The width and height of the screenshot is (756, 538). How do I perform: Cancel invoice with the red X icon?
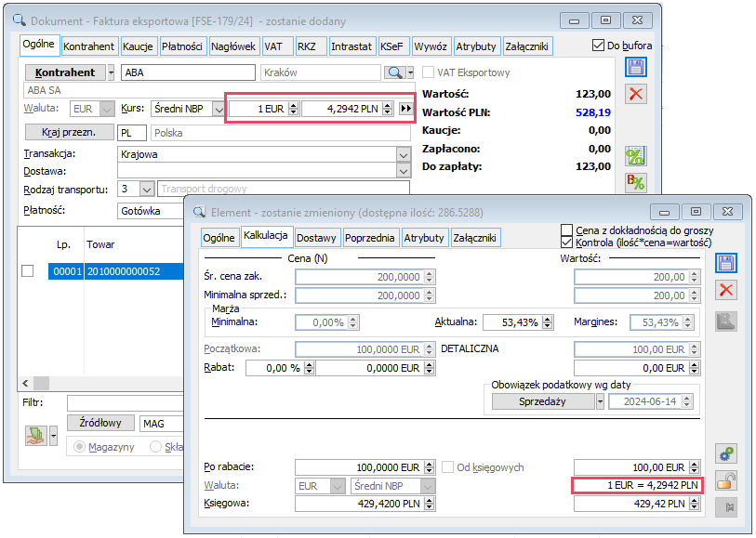pos(635,94)
